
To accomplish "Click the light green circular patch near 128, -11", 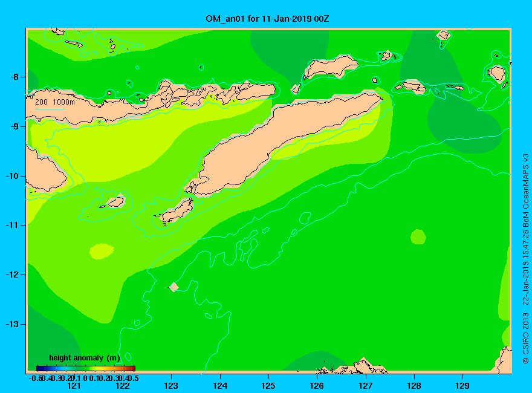I will (418, 236).
